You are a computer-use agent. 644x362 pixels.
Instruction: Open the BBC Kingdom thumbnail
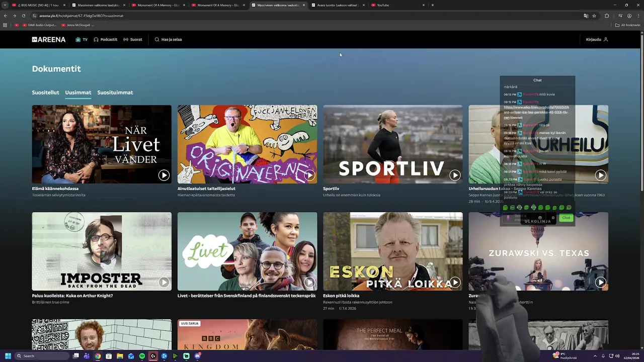coord(247,334)
